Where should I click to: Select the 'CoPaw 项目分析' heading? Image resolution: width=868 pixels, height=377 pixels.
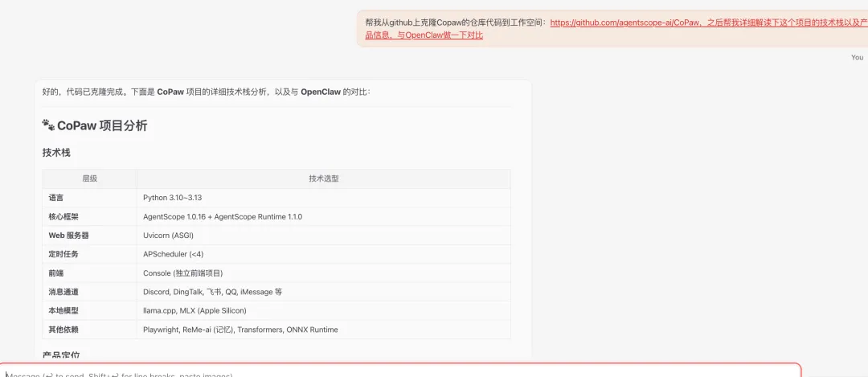[x=102, y=125]
